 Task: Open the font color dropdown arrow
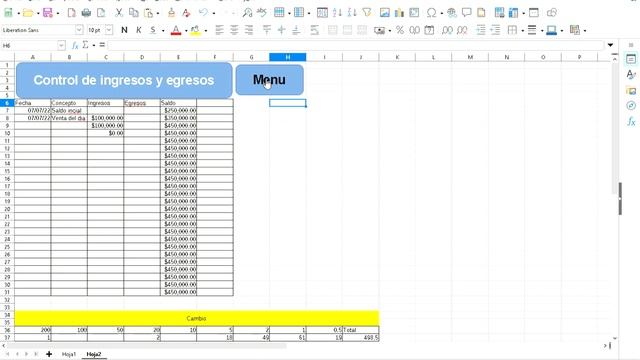(186, 31)
